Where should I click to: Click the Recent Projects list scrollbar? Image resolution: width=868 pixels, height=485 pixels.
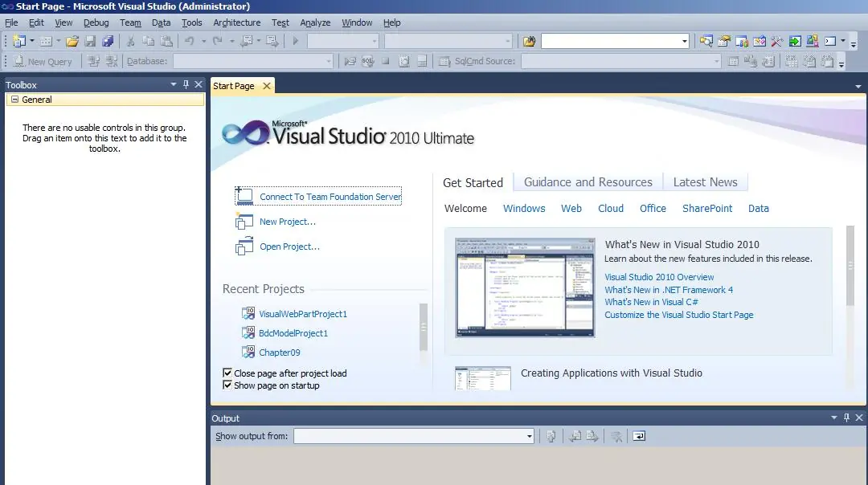(424, 327)
